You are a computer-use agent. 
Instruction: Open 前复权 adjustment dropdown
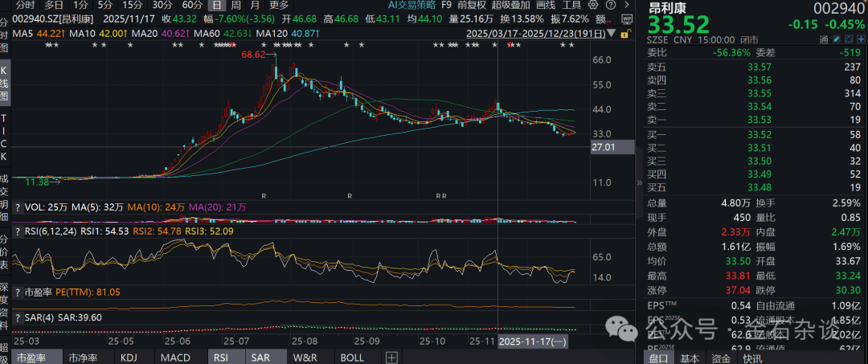[x=472, y=5]
